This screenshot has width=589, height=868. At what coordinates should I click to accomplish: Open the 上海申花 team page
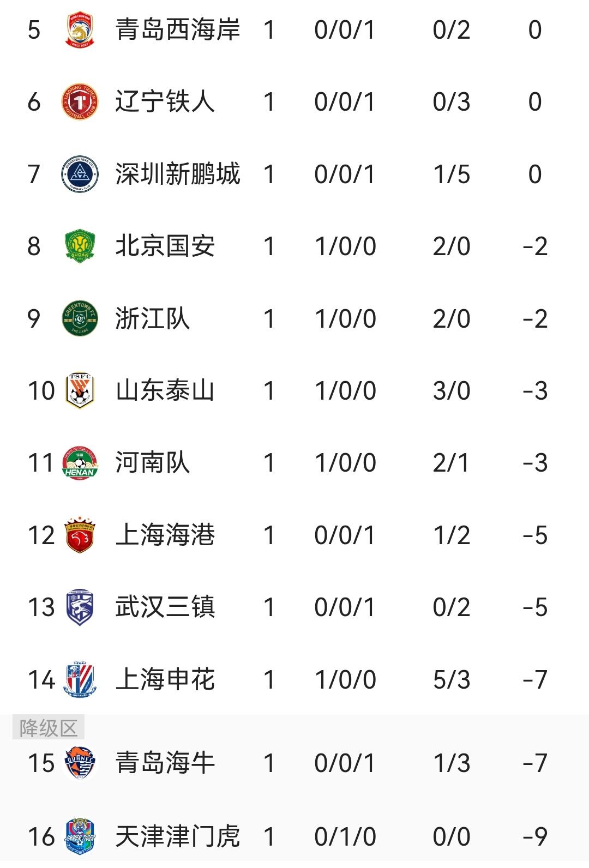point(165,680)
